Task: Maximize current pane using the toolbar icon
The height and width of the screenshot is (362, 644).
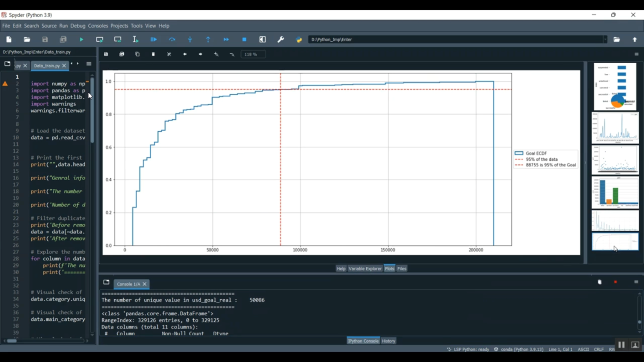Action: click(263, 39)
